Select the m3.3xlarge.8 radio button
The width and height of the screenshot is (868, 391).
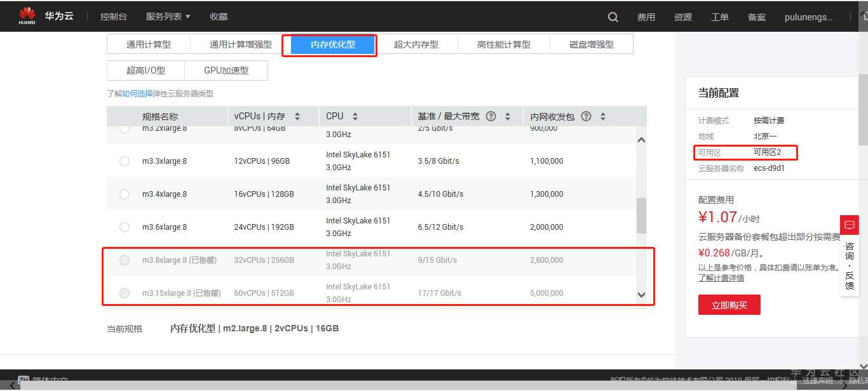(x=125, y=161)
